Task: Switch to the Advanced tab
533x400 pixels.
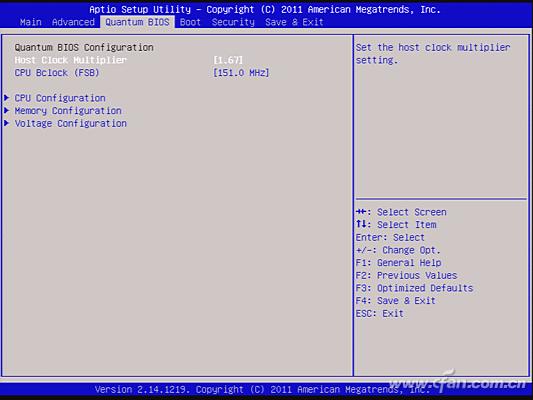Action: pos(73,22)
